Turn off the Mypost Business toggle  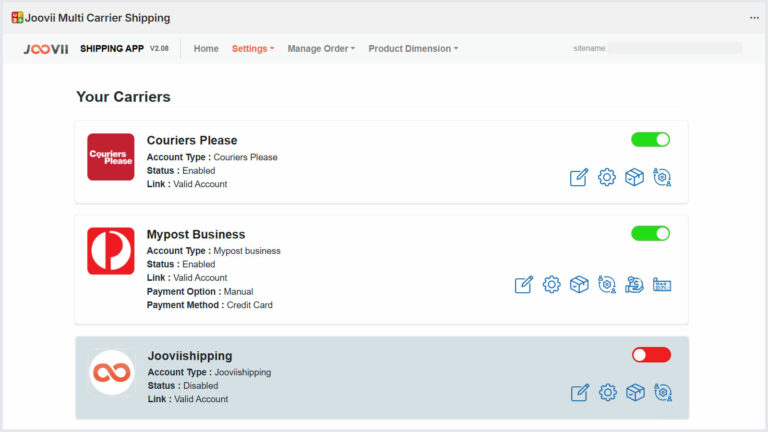tap(650, 233)
